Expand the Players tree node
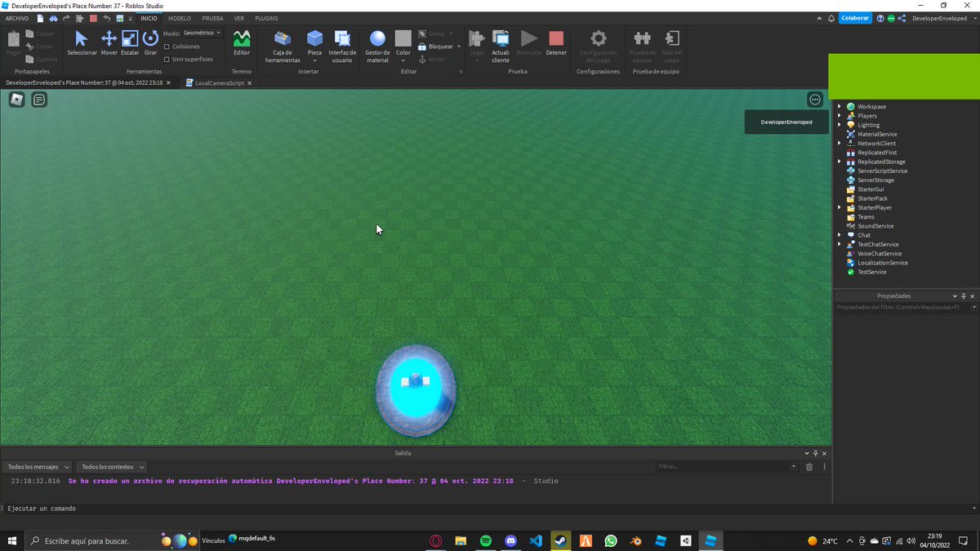Screen dimensions: 980x551 [839, 116]
